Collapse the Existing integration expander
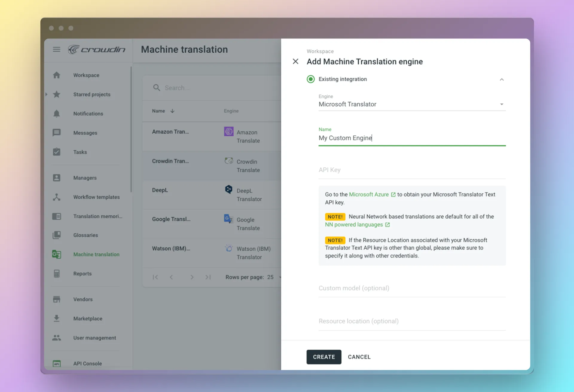574x392 pixels. 502,79
